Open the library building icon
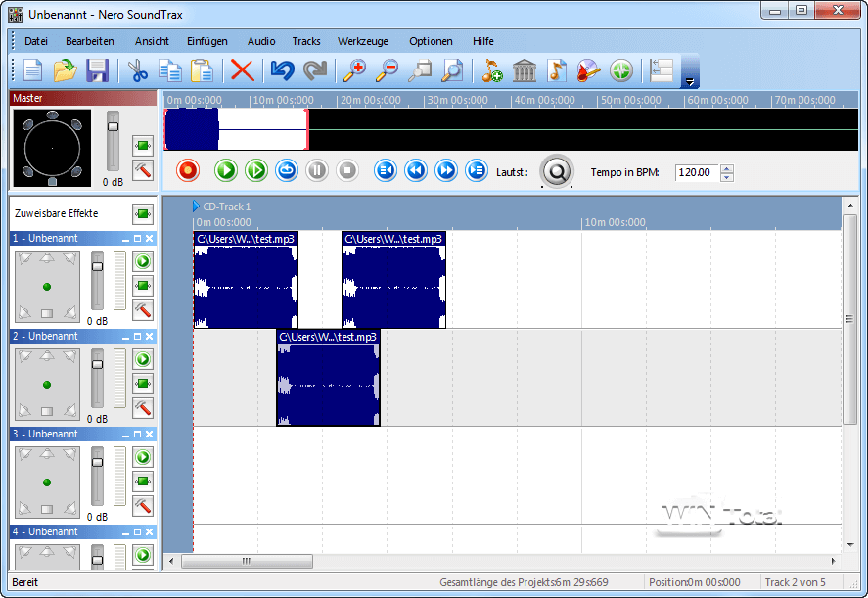The width and height of the screenshot is (868, 598). [525, 70]
